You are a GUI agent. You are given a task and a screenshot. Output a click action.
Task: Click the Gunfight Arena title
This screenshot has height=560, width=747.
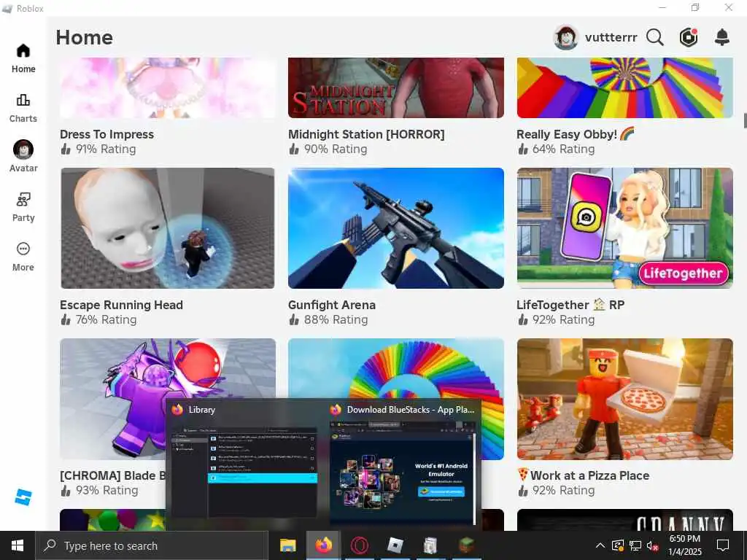click(x=332, y=305)
